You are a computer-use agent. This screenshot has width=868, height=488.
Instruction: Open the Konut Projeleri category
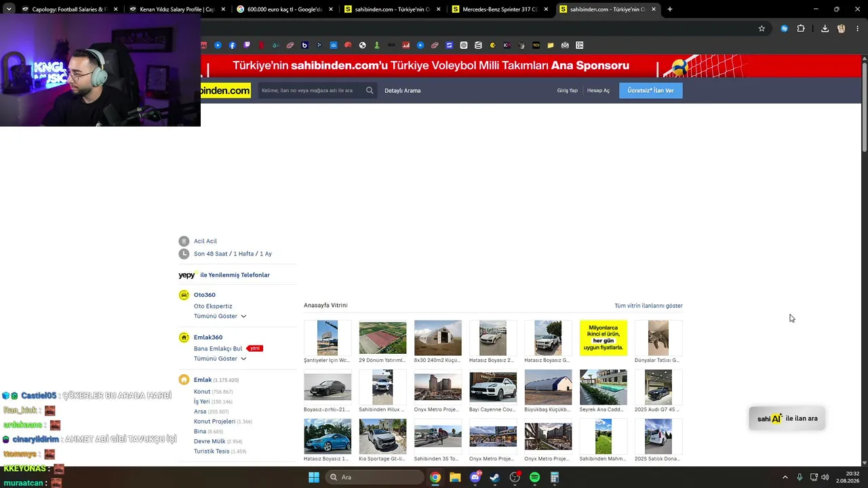click(x=214, y=422)
